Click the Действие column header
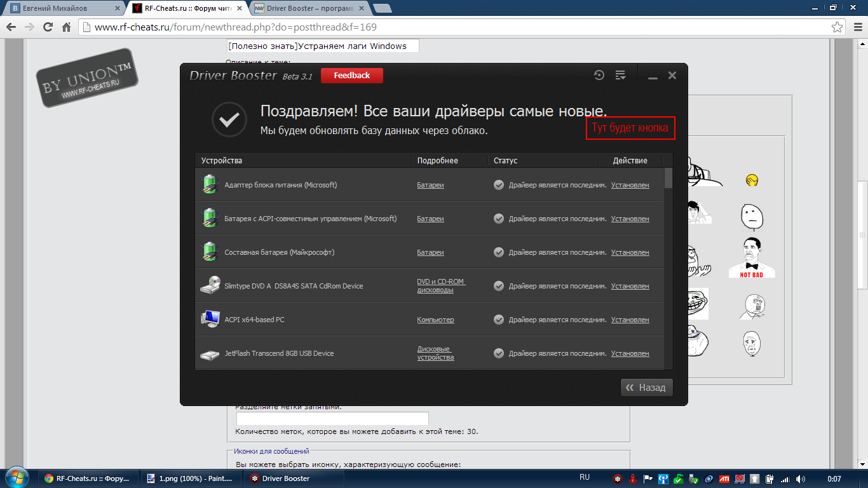This screenshot has height=488, width=868. point(630,161)
